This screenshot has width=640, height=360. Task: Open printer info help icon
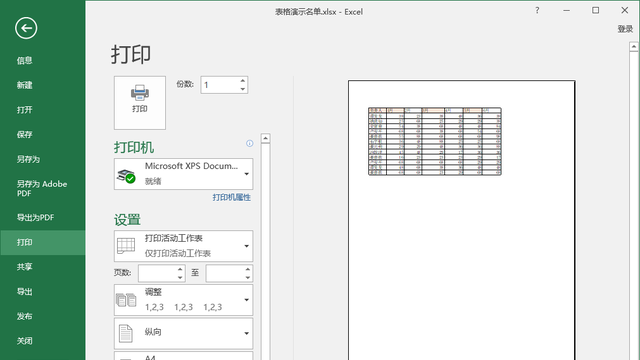[249, 143]
